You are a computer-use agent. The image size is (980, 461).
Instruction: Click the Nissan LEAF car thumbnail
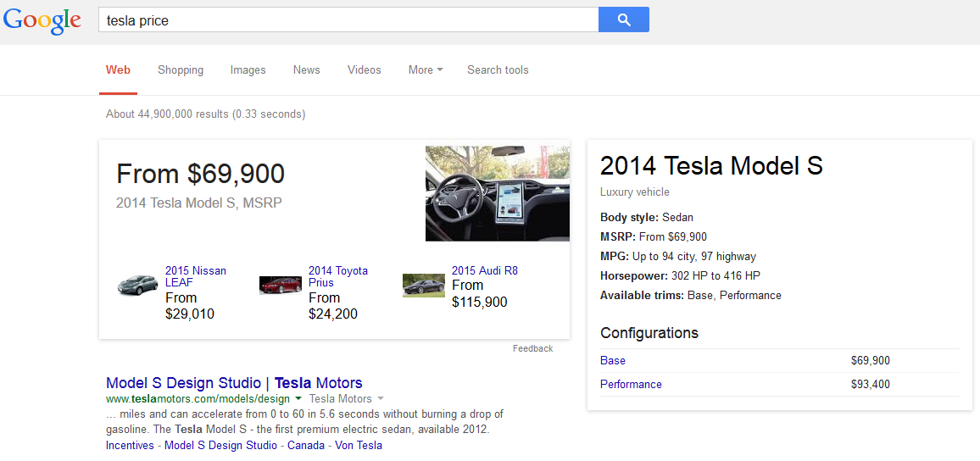coord(137,286)
